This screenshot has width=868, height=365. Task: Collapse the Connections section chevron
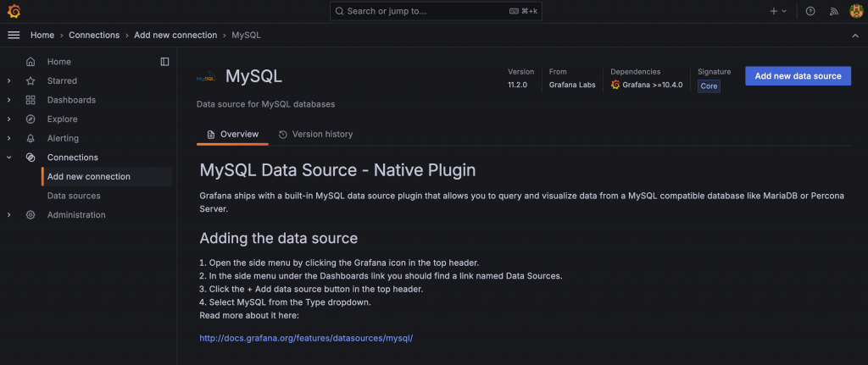pyautogui.click(x=8, y=158)
